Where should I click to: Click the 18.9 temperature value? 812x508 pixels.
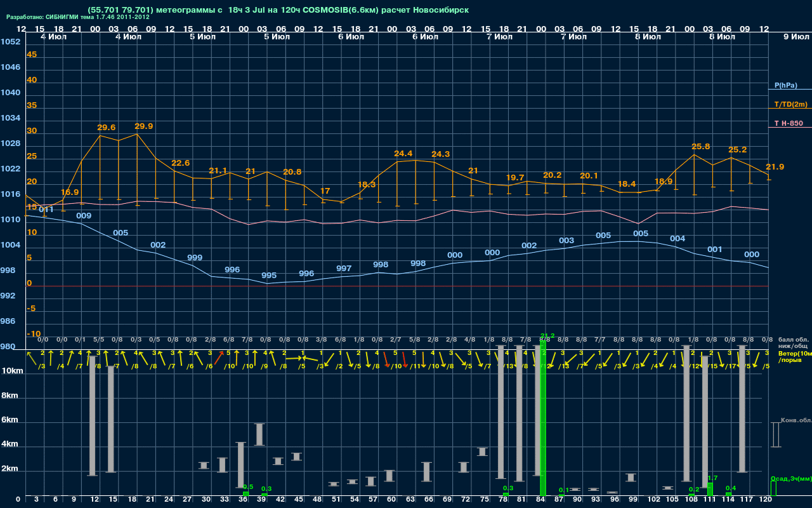[664, 182]
